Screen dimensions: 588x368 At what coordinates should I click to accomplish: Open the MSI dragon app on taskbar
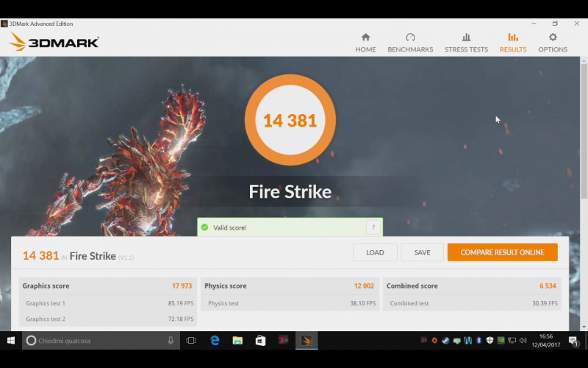click(x=284, y=341)
